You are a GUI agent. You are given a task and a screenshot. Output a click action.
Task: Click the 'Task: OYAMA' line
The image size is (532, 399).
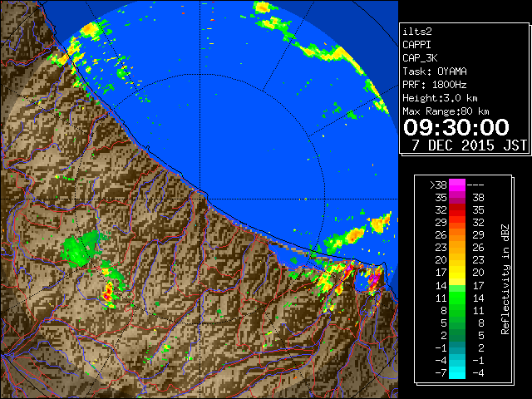point(435,71)
